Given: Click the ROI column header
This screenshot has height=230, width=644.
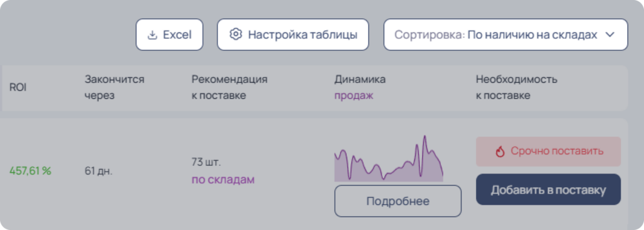Looking at the screenshot, I should 18,88.
